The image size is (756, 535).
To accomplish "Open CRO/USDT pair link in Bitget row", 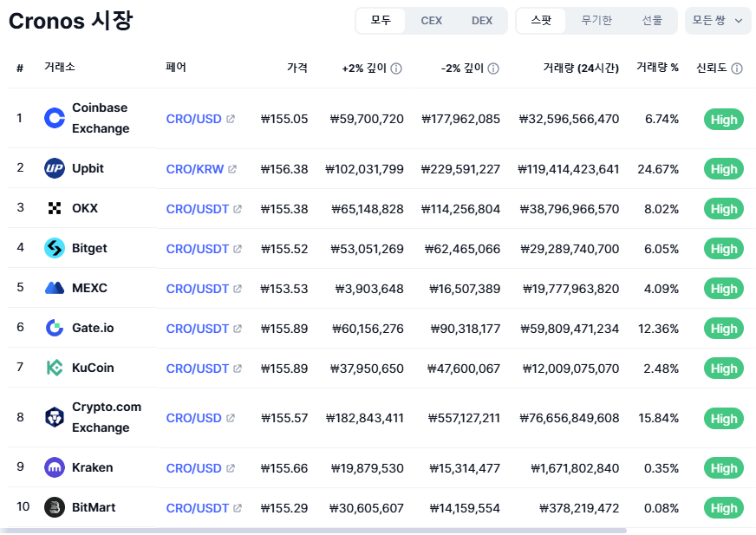I will click(197, 249).
